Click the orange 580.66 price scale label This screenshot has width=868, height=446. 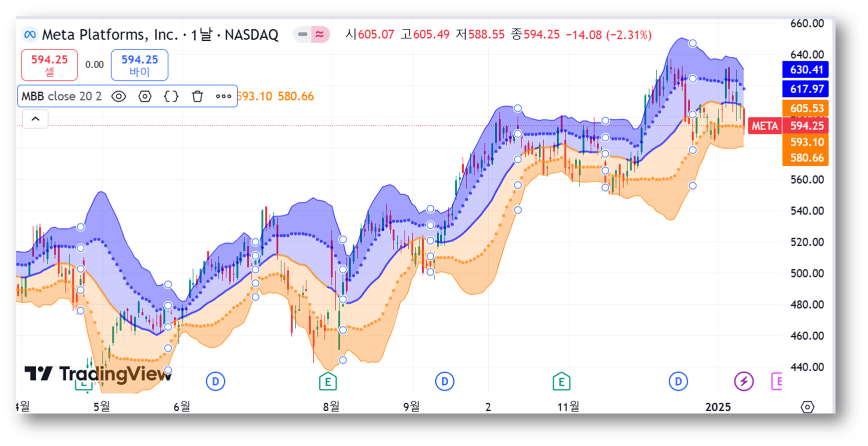click(806, 158)
